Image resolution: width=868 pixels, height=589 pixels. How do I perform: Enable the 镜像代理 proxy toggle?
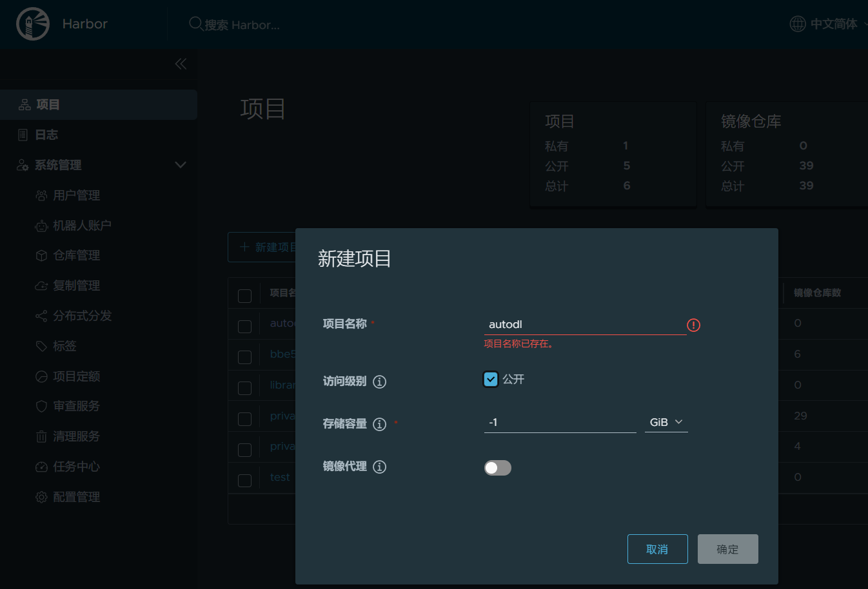point(497,467)
